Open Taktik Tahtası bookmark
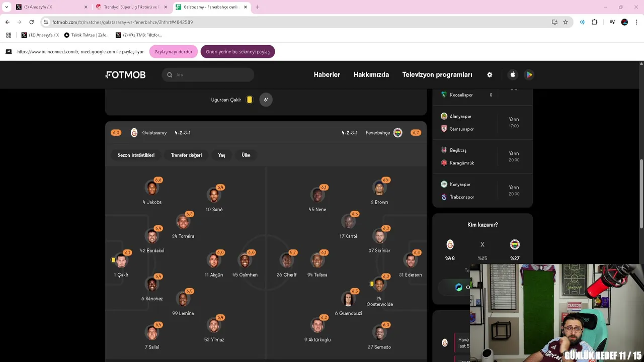644x362 pixels. [86, 35]
